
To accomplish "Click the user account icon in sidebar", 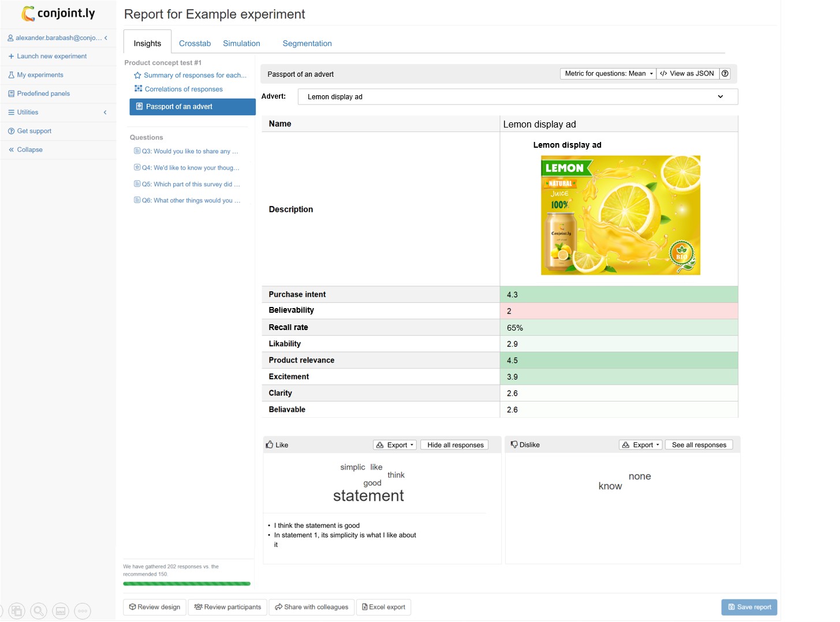I will click(x=10, y=38).
